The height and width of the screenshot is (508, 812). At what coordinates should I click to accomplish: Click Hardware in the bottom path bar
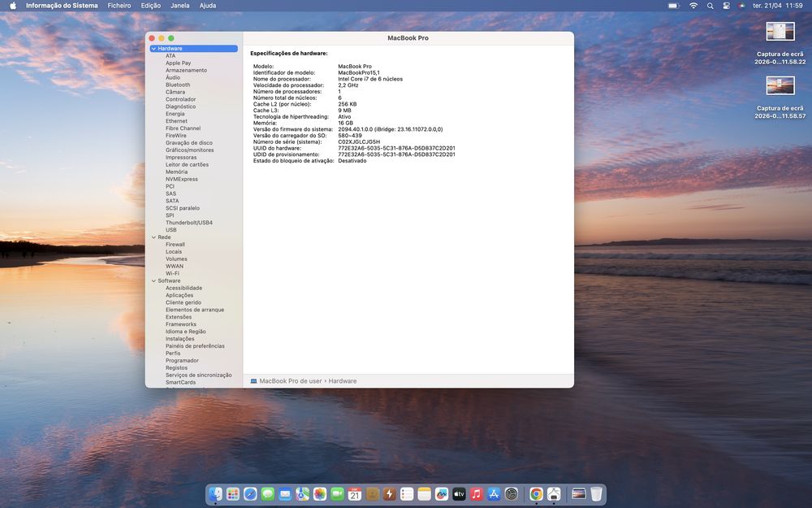[x=343, y=381]
